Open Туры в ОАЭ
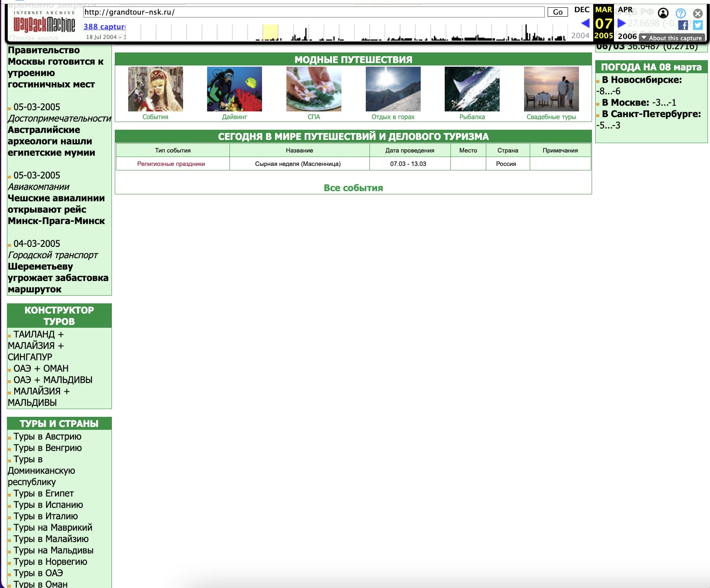Screen dimensions: 710x588 38,573
